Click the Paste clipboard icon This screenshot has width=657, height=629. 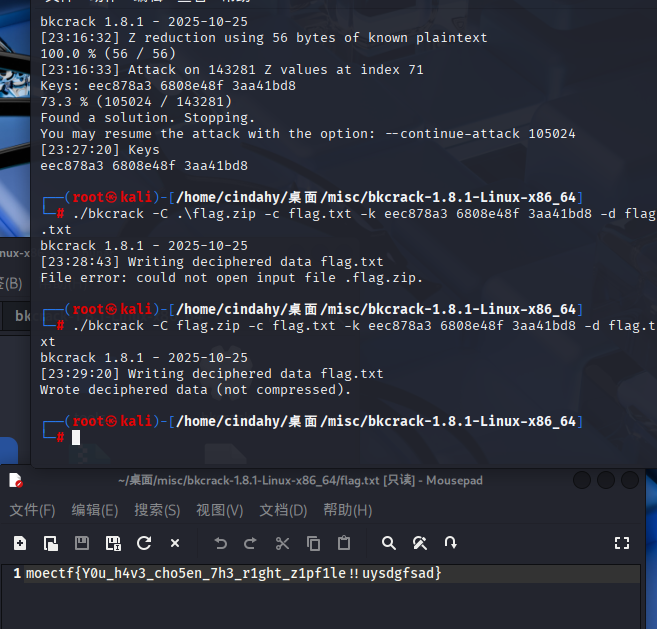(x=344, y=543)
